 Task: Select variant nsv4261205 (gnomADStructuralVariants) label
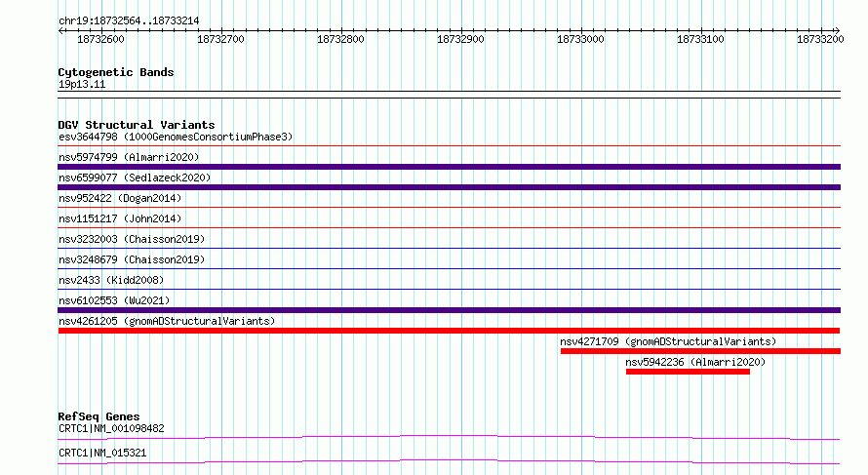tap(167, 321)
